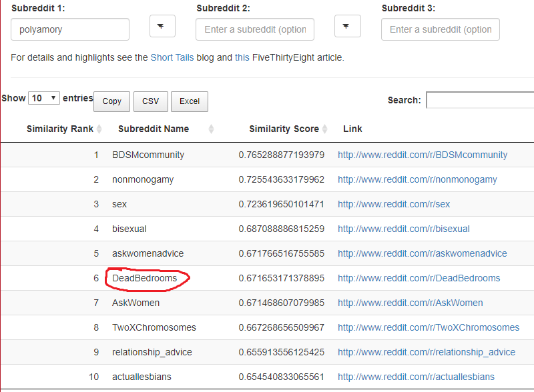This screenshot has height=392, width=534.
Task: Open the reddit.com/r/DeadBedrooms link
Action: (419, 278)
